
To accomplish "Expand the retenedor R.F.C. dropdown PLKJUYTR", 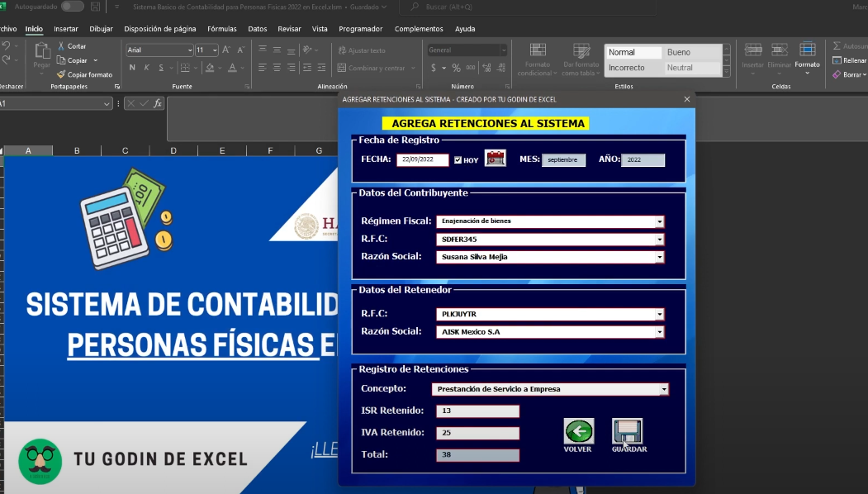I will tap(659, 314).
